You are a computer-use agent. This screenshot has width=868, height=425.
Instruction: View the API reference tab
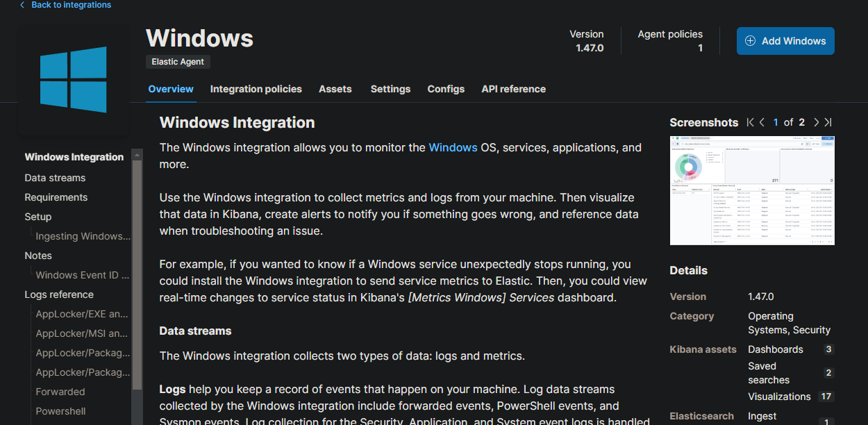pos(513,89)
